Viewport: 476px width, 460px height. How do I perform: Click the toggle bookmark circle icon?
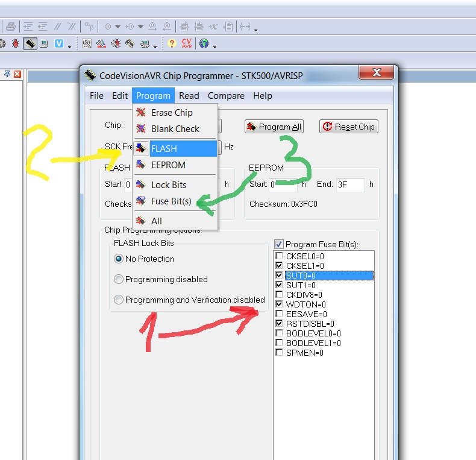[108, 27]
